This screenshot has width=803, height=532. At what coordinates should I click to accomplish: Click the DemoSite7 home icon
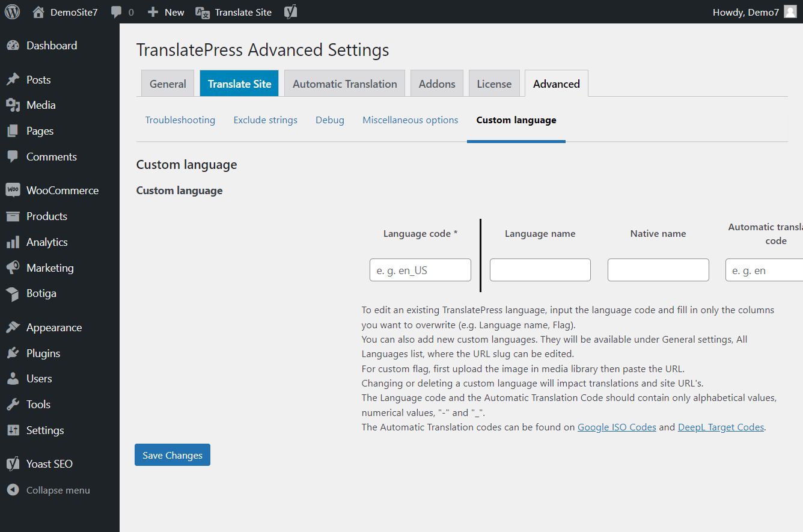(x=38, y=12)
